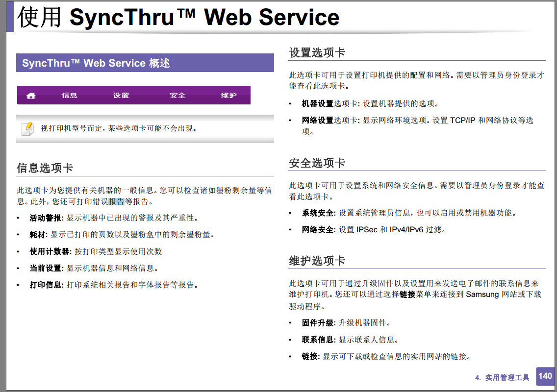Click the bold term "固件升级"

(318, 323)
